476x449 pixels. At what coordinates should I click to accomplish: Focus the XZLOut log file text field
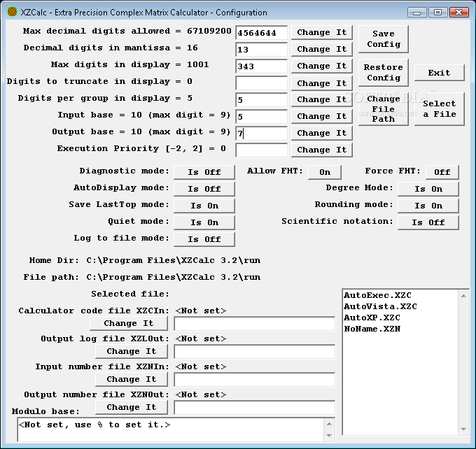[255, 352]
